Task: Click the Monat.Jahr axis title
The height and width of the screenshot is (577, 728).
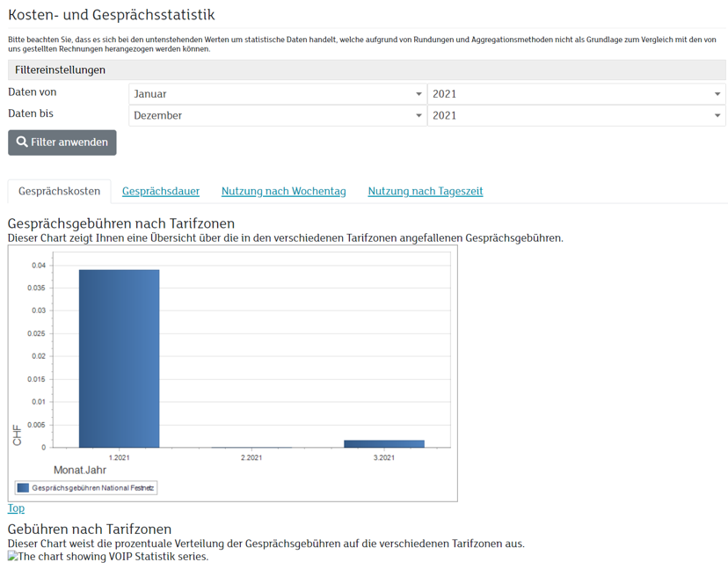Action: coord(79,470)
